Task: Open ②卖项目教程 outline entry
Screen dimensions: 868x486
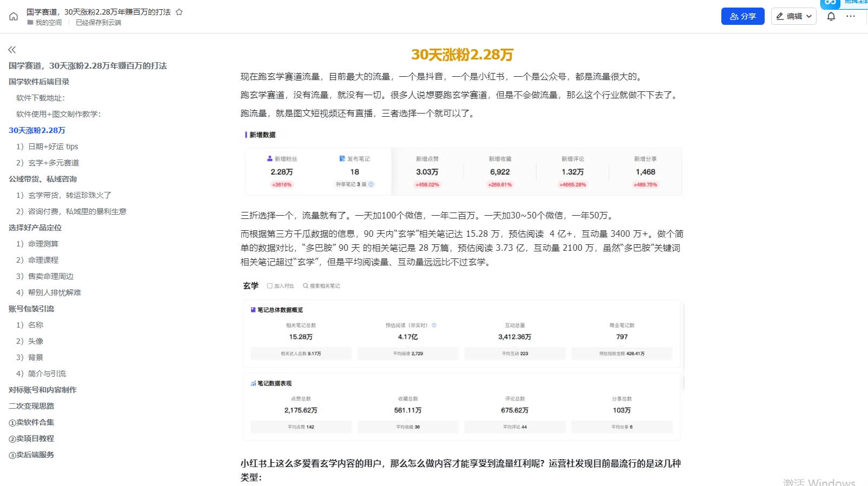Action: coord(31,438)
